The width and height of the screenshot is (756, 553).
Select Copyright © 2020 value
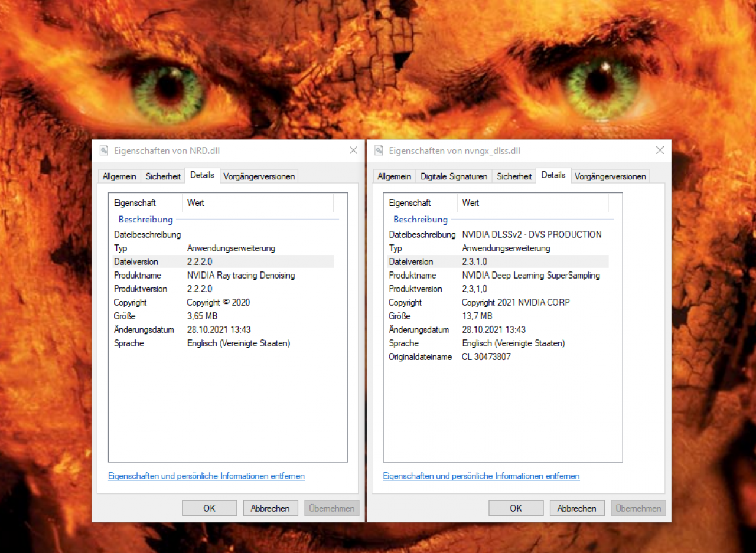219,302
